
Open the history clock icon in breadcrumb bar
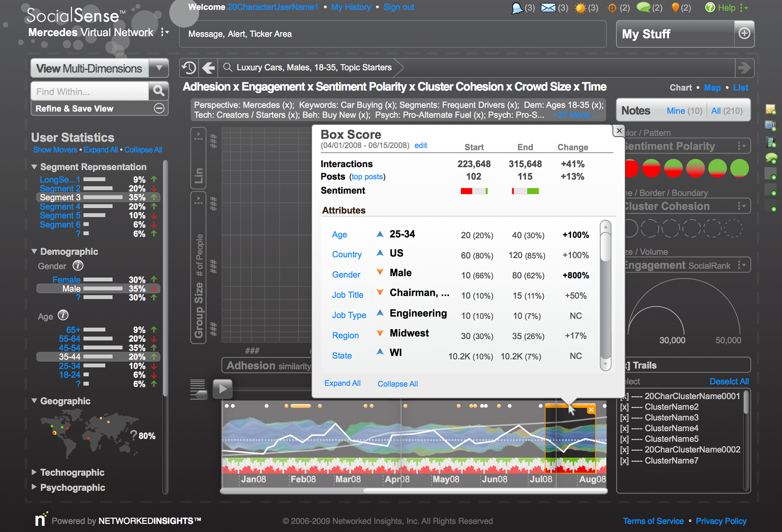point(189,68)
